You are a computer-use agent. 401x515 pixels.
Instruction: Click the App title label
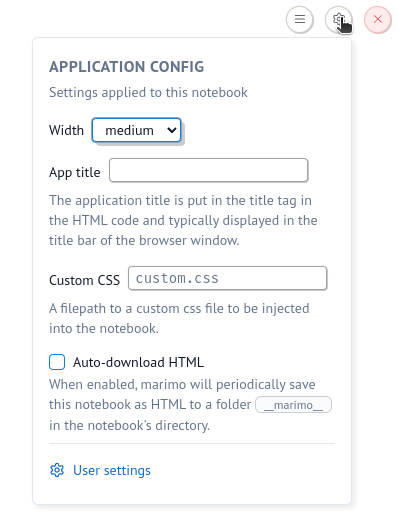(x=75, y=172)
